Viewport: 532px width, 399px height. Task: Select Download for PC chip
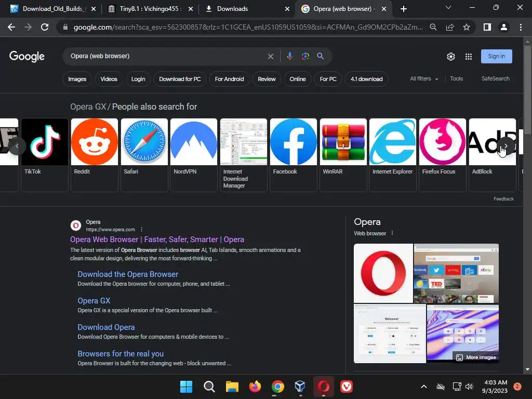coord(180,79)
